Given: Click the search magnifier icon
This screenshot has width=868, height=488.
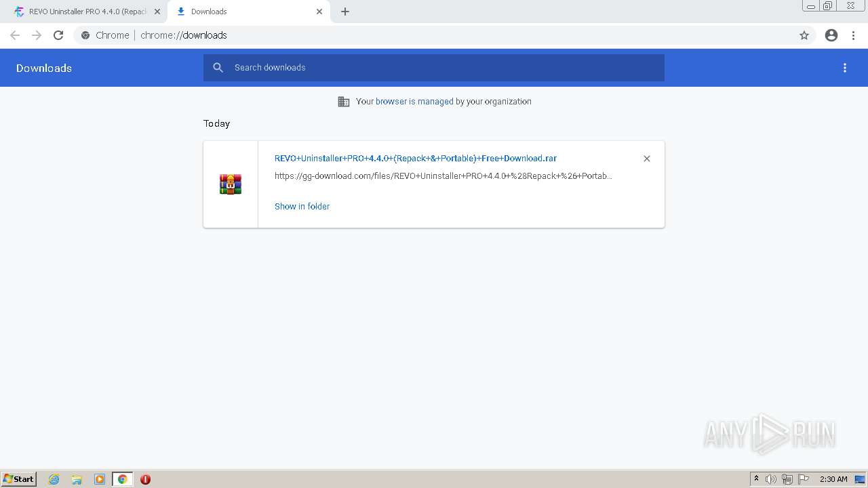Looking at the screenshot, I should pyautogui.click(x=218, y=68).
